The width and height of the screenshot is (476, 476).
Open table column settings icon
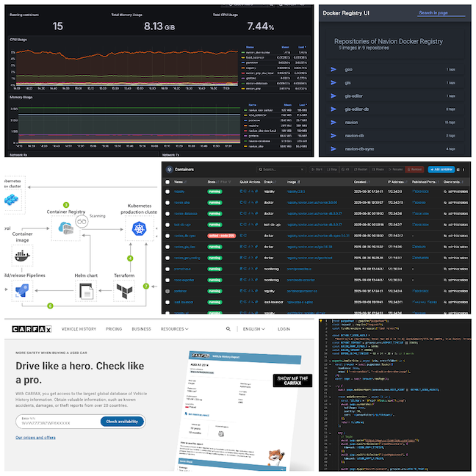(458, 170)
